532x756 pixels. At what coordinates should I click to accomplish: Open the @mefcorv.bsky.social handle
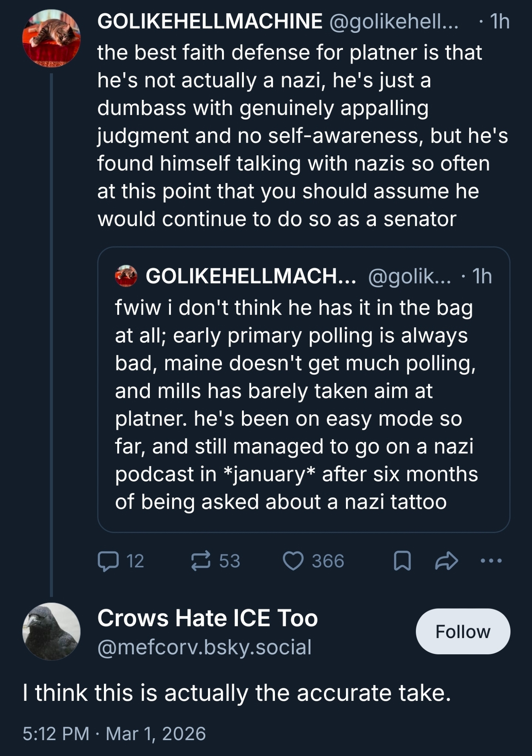(205, 647)
